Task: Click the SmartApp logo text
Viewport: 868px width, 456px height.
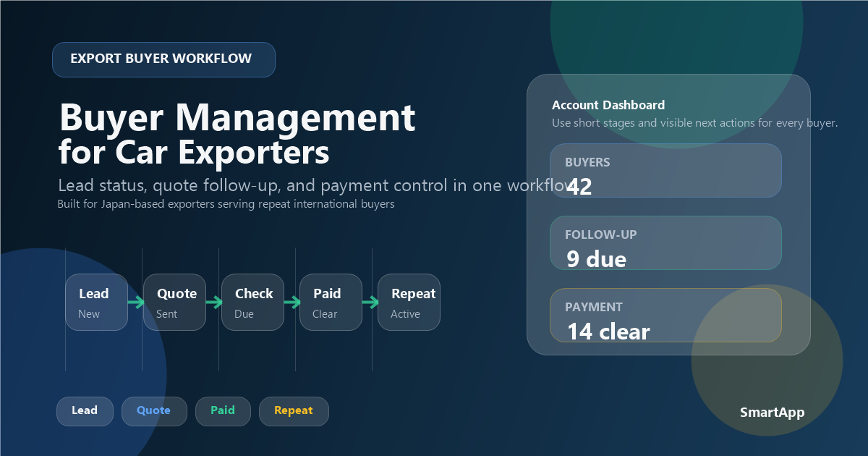Action: (x=772, y=412)
